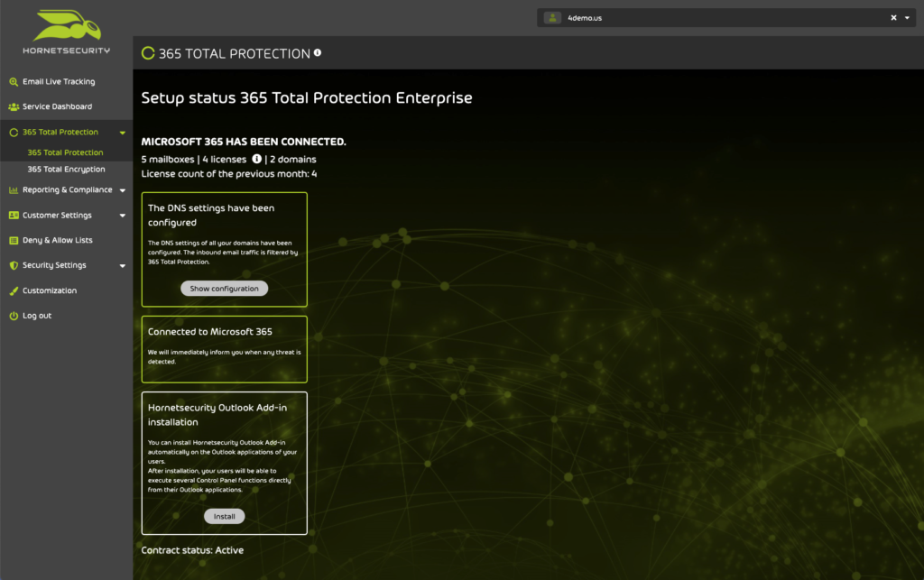Click the Hornetsecurity hornet logo
924x580 pixels.
pos(67,24)
